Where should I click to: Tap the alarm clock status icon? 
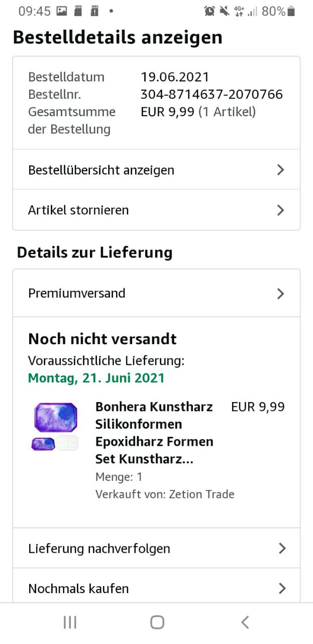210,11
